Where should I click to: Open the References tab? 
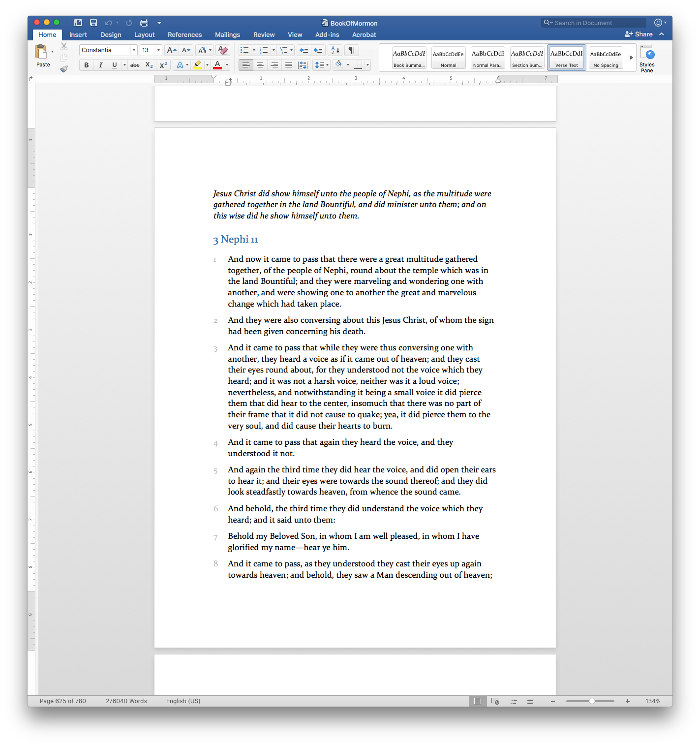tap(185, 35)
